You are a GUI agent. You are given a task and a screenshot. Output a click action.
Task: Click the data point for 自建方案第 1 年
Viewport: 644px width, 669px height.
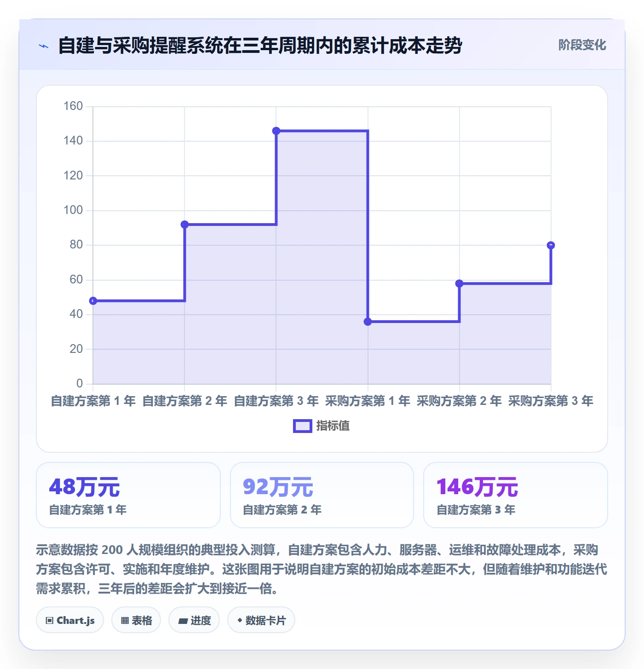click(x=93, y=301)
